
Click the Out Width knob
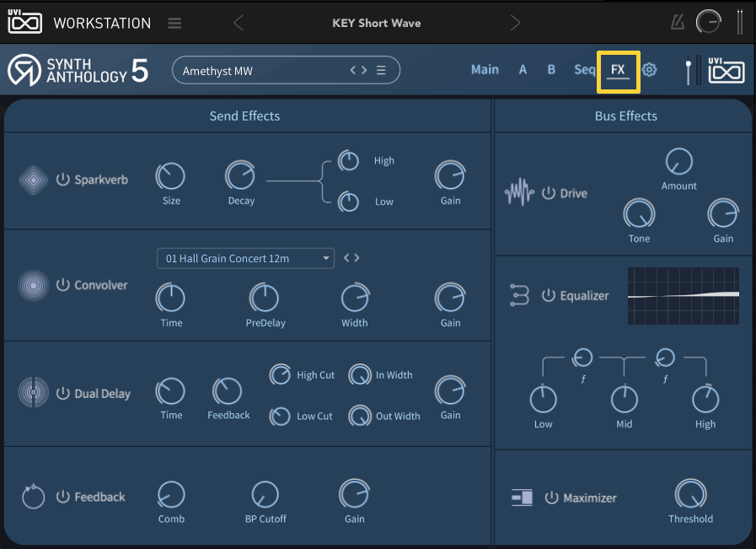(360, 416)
